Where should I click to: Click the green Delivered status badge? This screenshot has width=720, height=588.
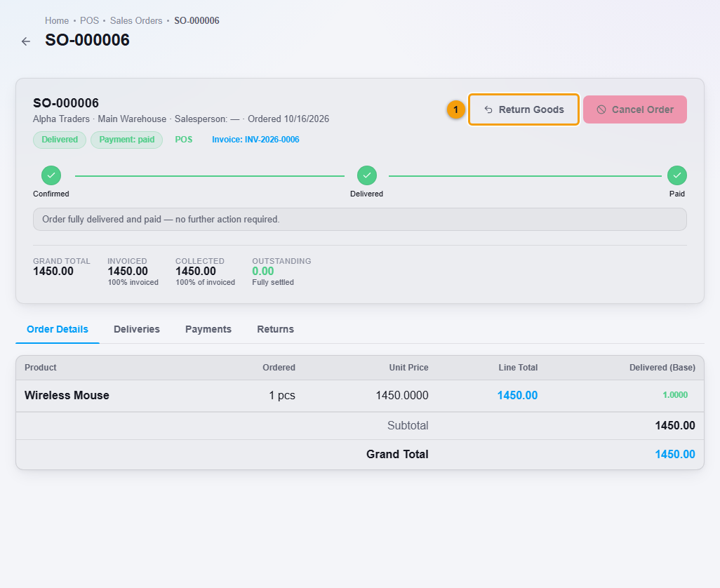(x=60, y=140)
